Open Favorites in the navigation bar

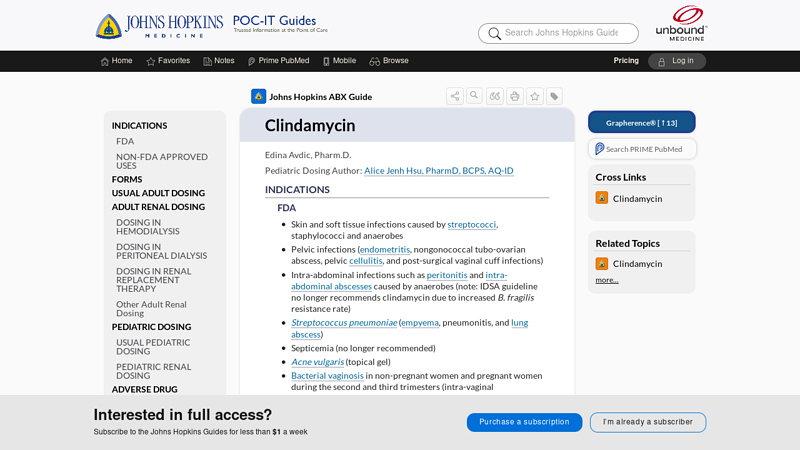[168, 61]
